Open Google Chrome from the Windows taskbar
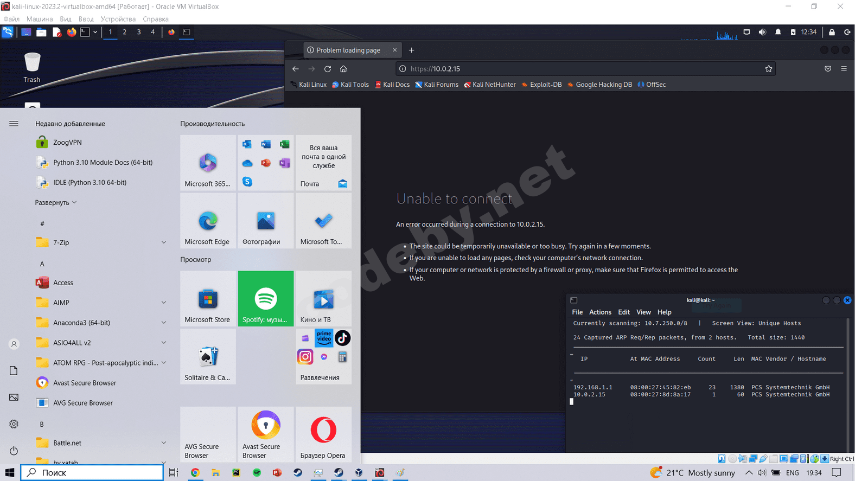Viewport: 868px width, 481px height. 195,473
